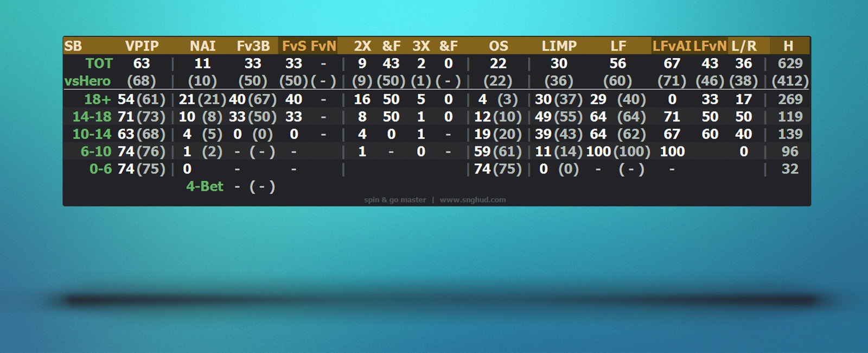Click the orange FvS header

pos(294,46)
